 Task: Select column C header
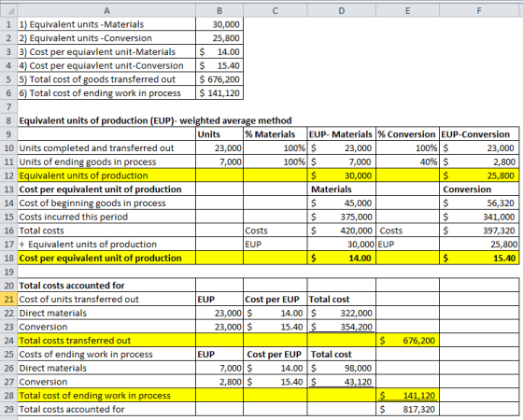276,10
